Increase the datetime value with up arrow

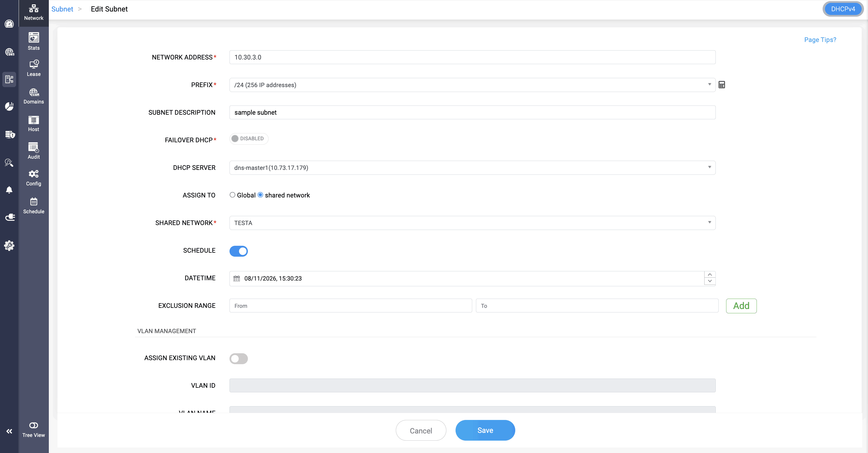[710, 275]
